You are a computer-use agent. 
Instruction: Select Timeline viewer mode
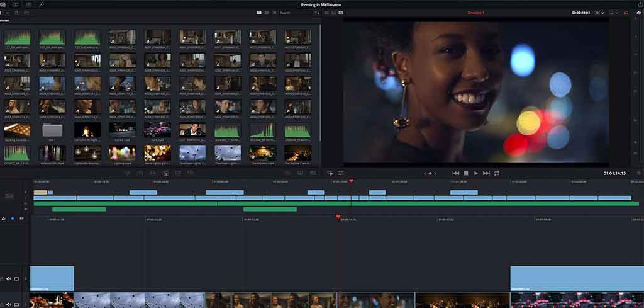tap(341, 13)
